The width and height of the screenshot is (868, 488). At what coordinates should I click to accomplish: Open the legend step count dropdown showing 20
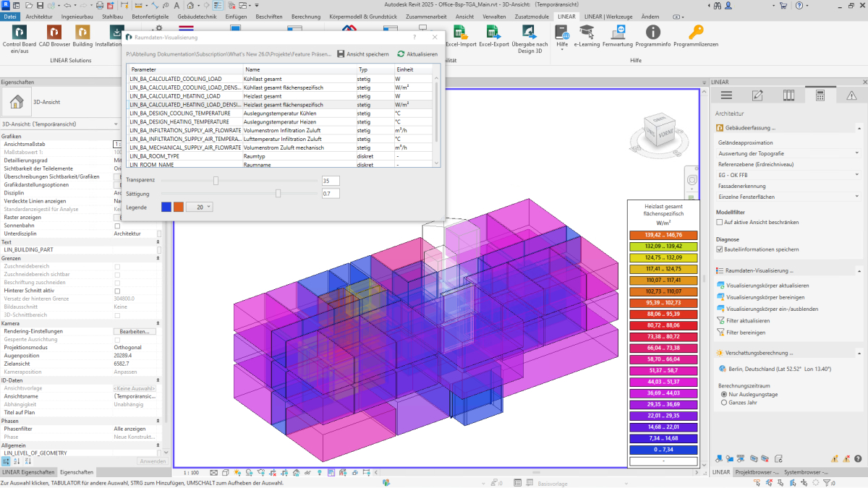point(200,207)
